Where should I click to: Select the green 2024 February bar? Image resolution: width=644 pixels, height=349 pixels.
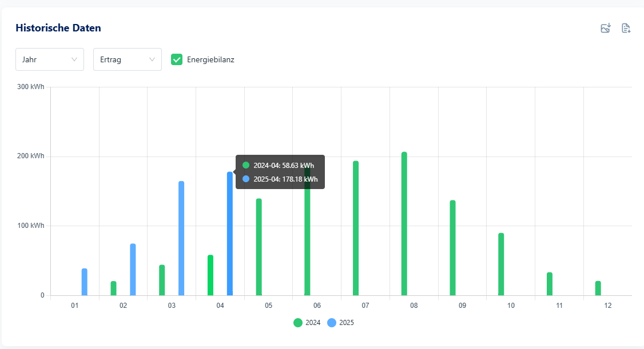tap(113, 288)
